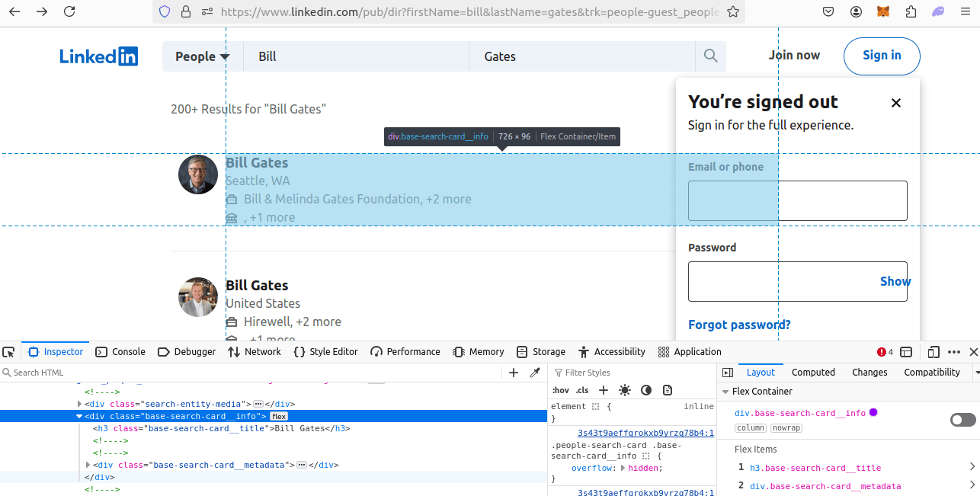Collapse the Flex Container section
Screen dimensions: 980x496
coord(725,392)
